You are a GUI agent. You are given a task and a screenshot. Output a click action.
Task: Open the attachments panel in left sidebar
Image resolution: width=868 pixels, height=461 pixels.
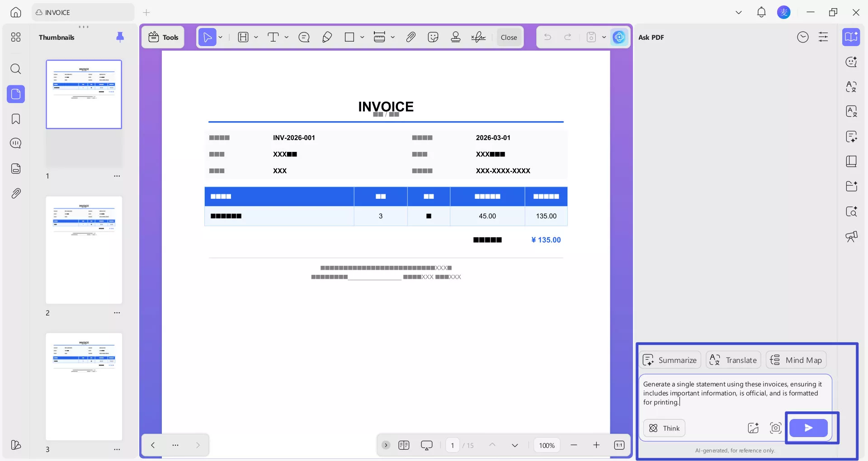point(16,193)
